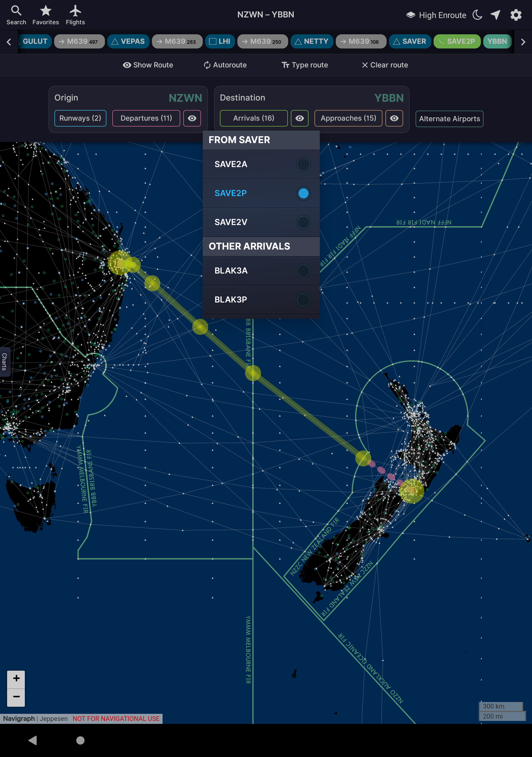Click NZWN origin airport code
This screenshot has width=532, height=757.
(185, 98)
